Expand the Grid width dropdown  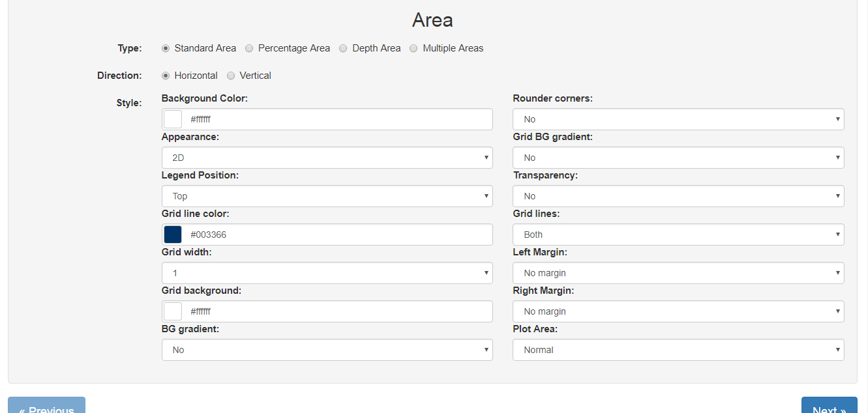[327, 273]
